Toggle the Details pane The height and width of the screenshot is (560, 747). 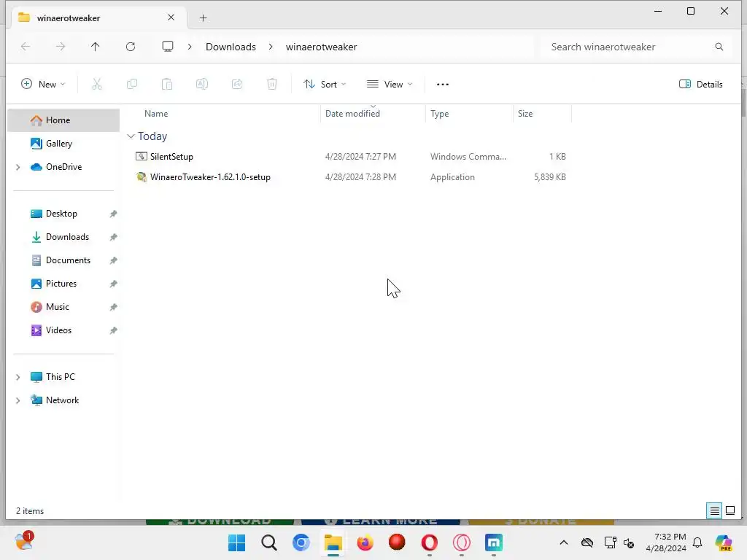pyautogui.click(x=700, y=85)
